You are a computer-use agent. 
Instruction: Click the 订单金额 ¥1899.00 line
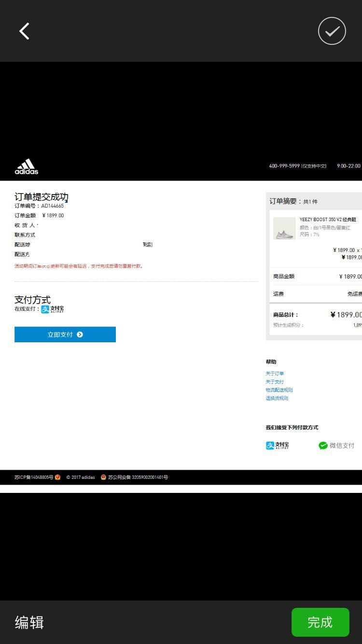39,216
